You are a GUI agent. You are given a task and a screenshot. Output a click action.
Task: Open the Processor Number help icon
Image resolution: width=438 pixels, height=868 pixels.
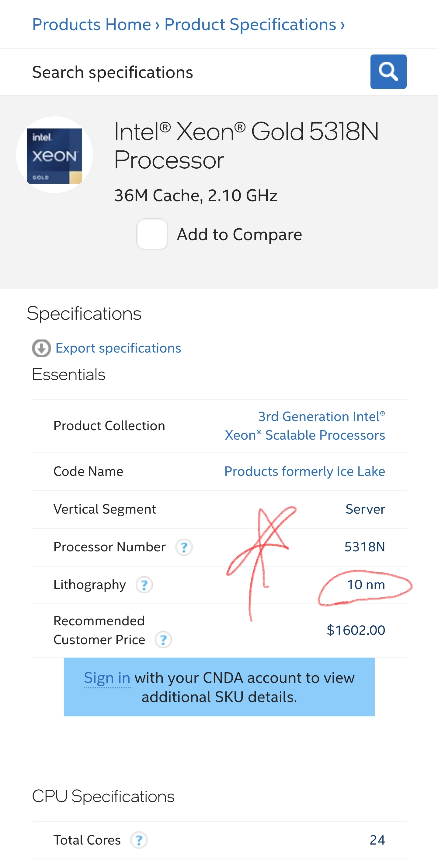tap(184, 547)
